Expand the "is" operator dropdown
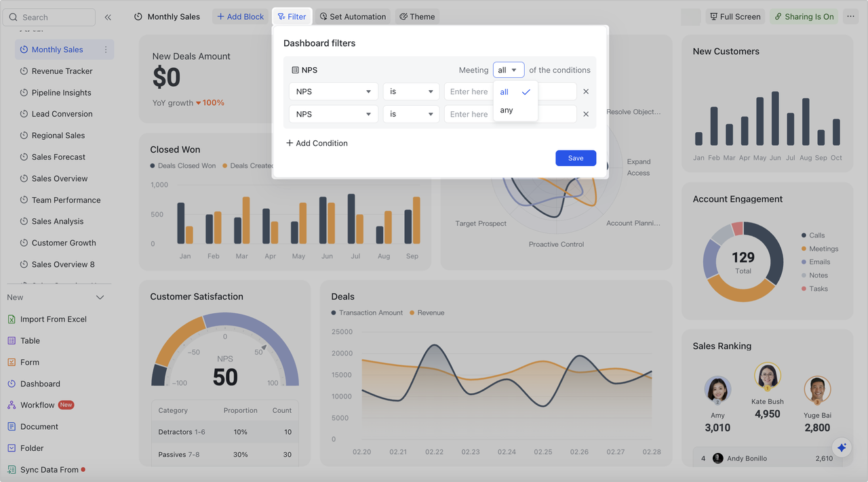 click(x=411, y=91)
